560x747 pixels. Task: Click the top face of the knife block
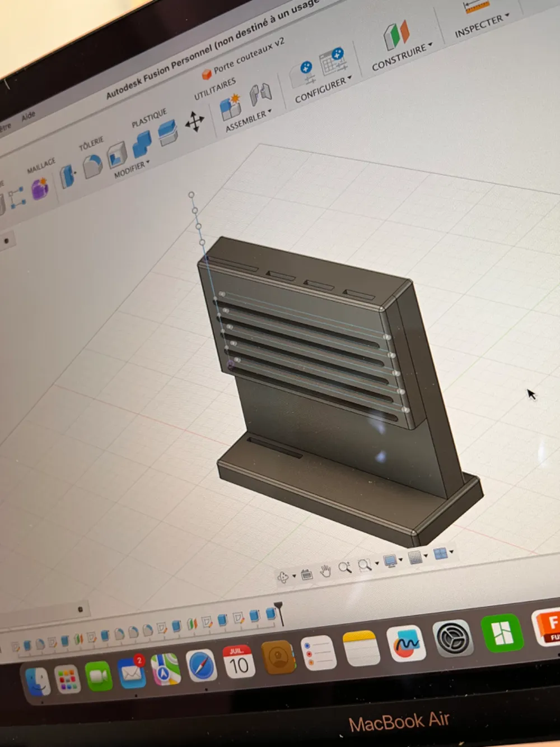tap(305, 272)
